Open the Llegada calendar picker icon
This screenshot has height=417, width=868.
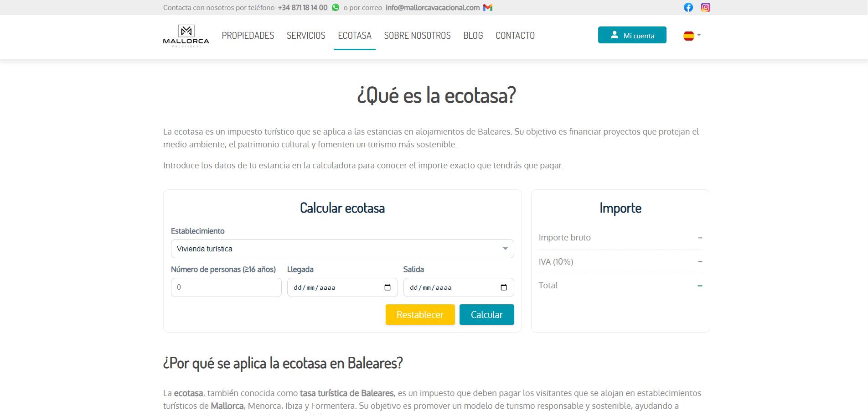pyautogui.click(x=387, y=287)
